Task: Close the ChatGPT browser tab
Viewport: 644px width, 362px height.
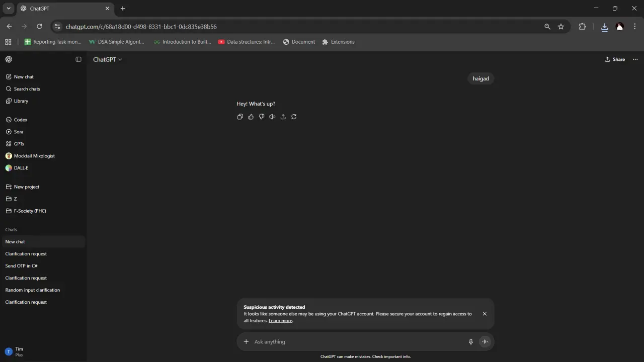Action: [x=107, y=9]
